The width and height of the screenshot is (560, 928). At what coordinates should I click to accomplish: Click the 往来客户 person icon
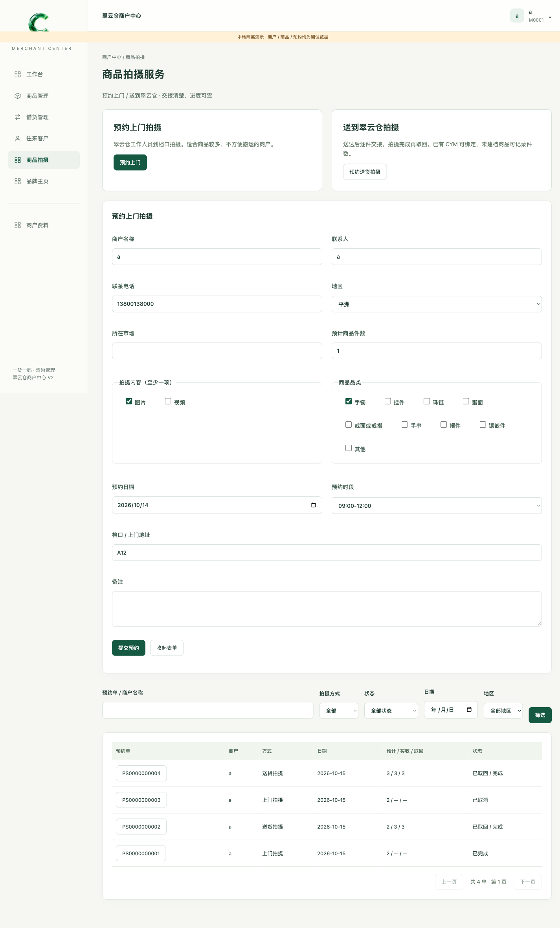(x=18, y=138)
